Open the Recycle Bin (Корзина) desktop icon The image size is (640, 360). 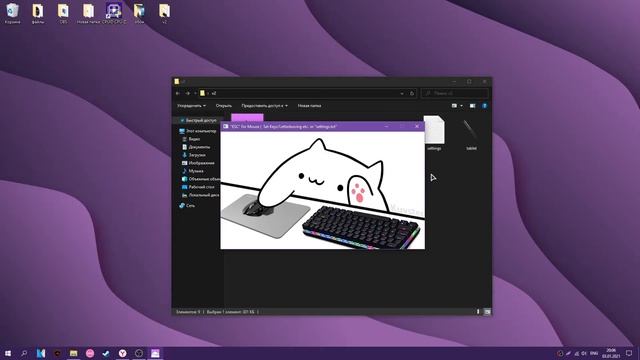tap(12, 13)
